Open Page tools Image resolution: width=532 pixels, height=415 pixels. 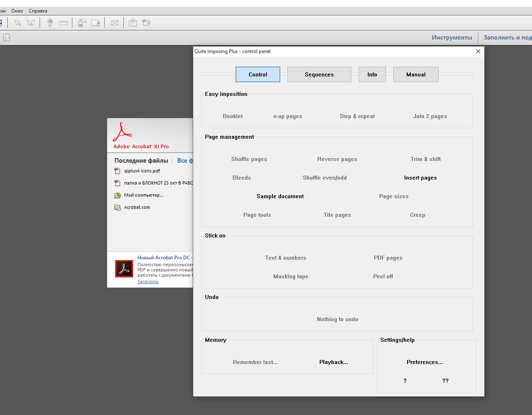[x=257, y=215]
